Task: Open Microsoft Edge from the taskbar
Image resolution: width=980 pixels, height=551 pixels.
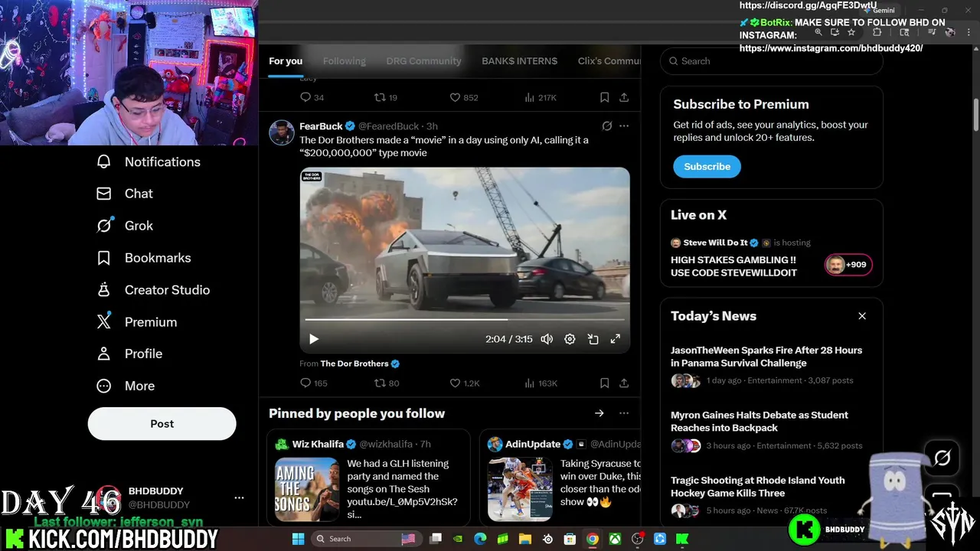Action: [x=480, y=539]
